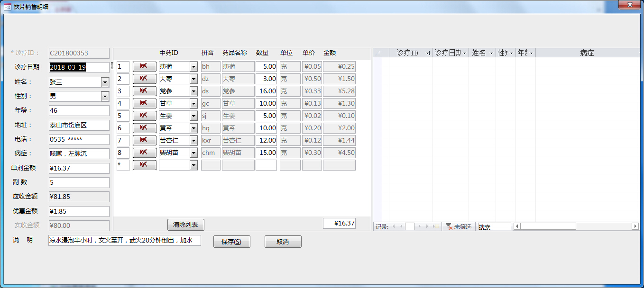Click the total amount ¥16.37 below list

(x=339, y=223)
